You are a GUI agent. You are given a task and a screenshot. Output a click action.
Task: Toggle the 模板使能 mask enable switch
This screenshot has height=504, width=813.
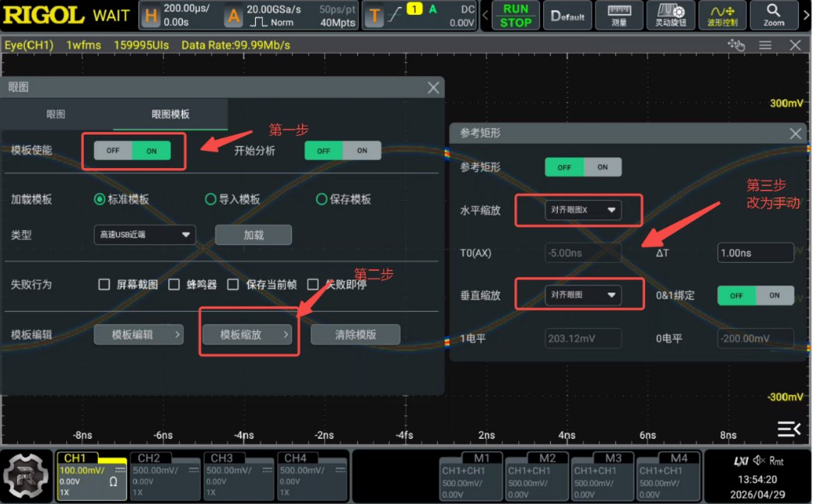click(132, 151)
